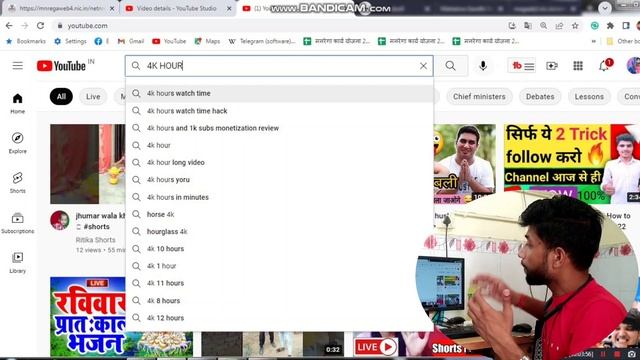
Task: Go forward in browser history
Action: pos(24,26)
